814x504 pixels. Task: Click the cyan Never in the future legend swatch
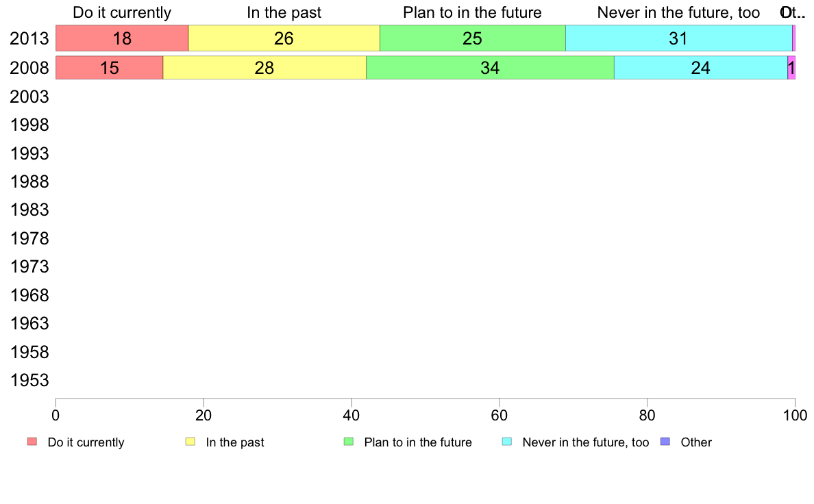tap(507, 442)
